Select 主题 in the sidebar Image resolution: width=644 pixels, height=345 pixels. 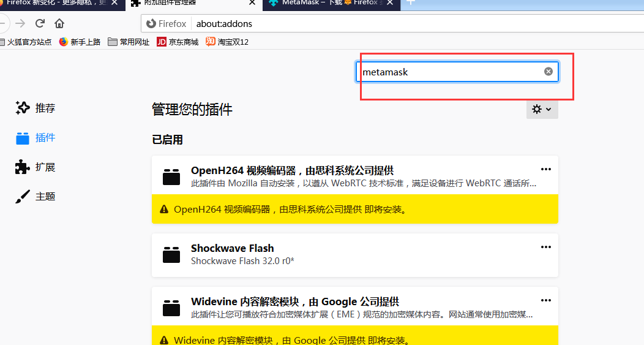[x=36, y=197]
